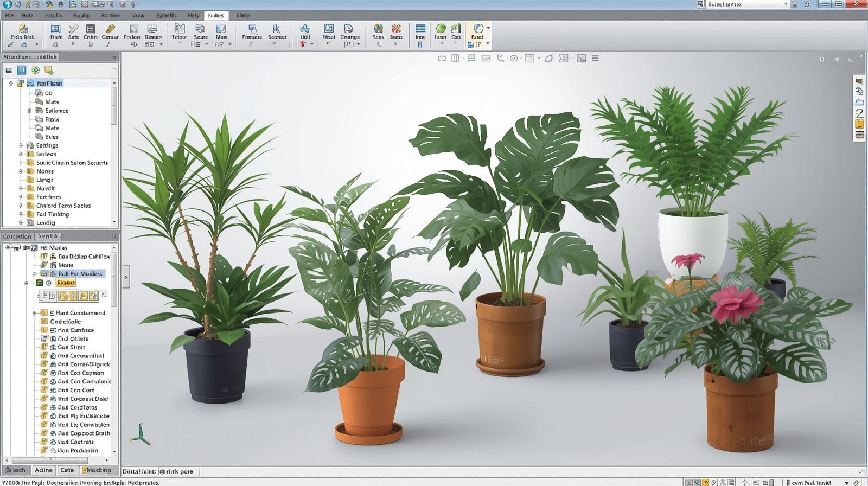The width and height of the screenshot is (868, 486).
Task: Expand the Eatiamce tree node
Action: 29,111
